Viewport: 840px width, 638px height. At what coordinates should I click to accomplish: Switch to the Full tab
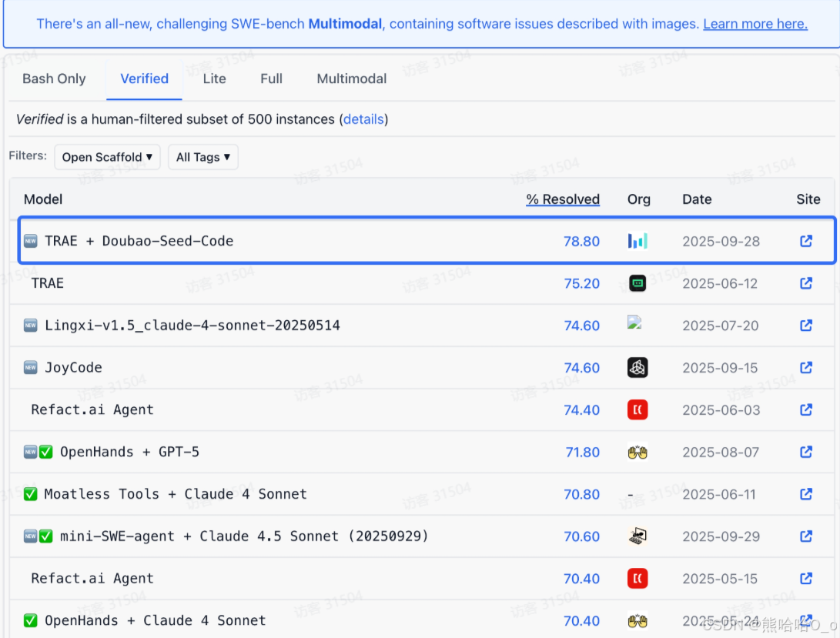tap(271, 78)
